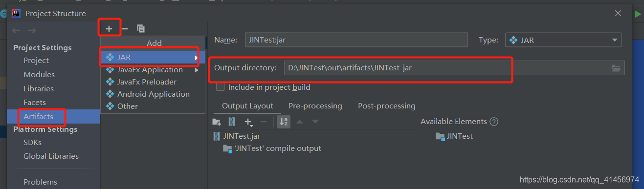Click the Create Archive icon in layout toolbar
The image size is (644, 189).
232,122
